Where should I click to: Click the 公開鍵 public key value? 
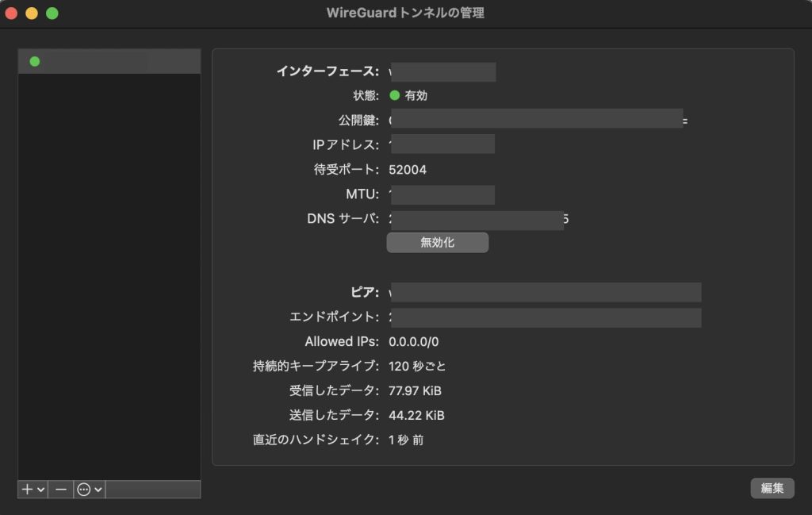(537, 120)
